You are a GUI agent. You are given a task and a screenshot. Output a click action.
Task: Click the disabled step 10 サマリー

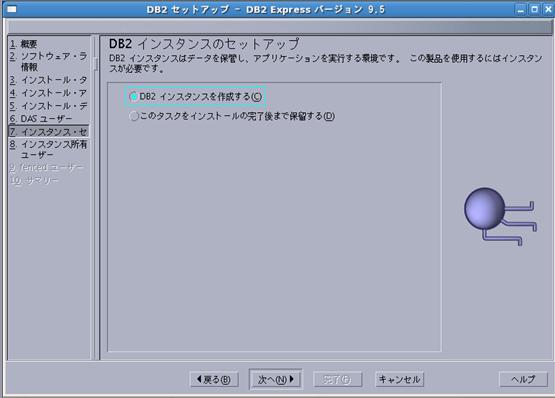click(x=34, y=180)
